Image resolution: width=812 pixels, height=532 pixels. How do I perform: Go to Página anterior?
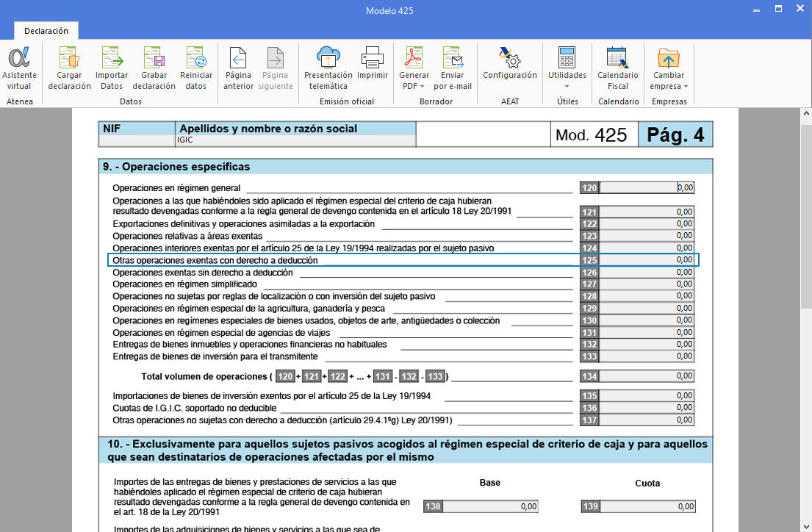click(238, 68)
